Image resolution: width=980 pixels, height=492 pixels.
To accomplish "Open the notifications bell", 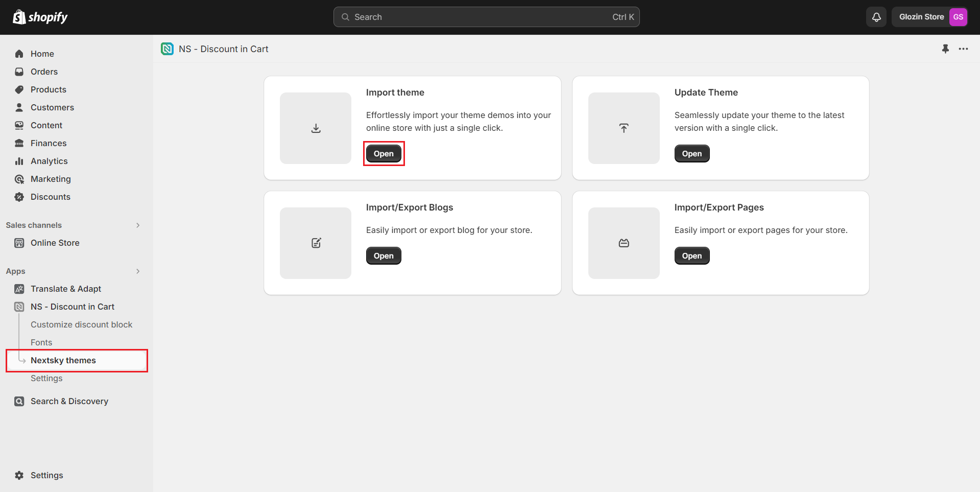I will pyautogui.click(x=876, y=17).
